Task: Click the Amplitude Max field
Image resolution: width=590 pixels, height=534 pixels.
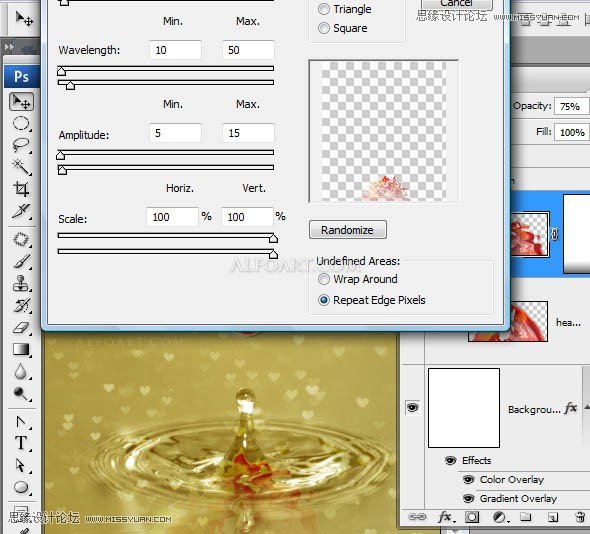Action: pos(248,133)
